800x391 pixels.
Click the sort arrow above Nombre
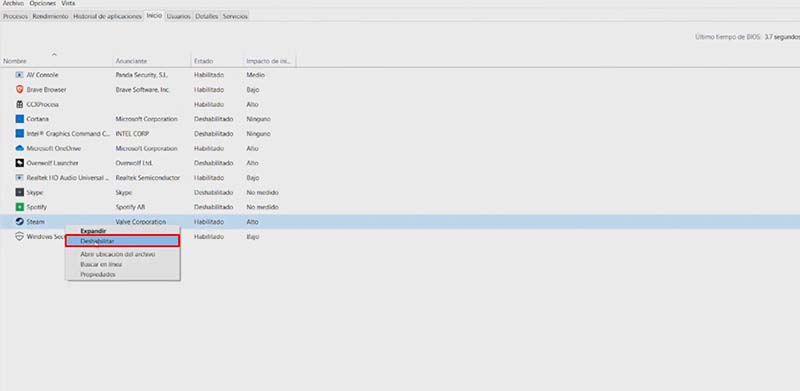click(54, 54)
